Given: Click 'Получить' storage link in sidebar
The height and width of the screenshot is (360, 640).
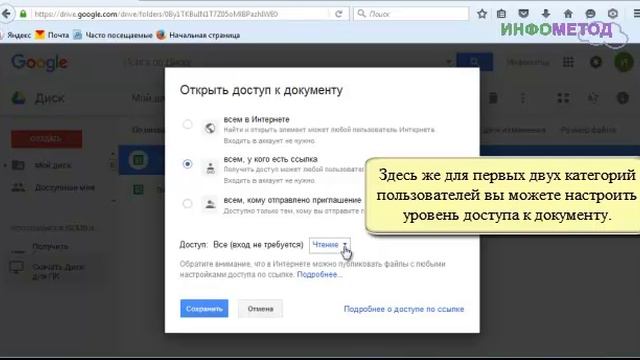Looking at the screenshot, I should [x=50, y=247].
